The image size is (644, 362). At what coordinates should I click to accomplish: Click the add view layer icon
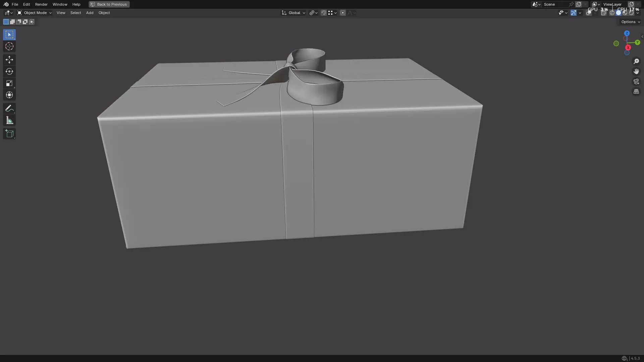tap(631, 4)
